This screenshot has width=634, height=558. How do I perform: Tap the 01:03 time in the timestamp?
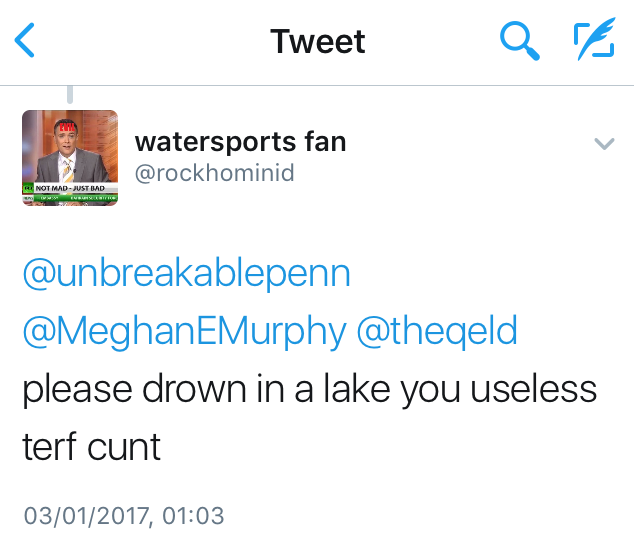click(x=193, y=516)
